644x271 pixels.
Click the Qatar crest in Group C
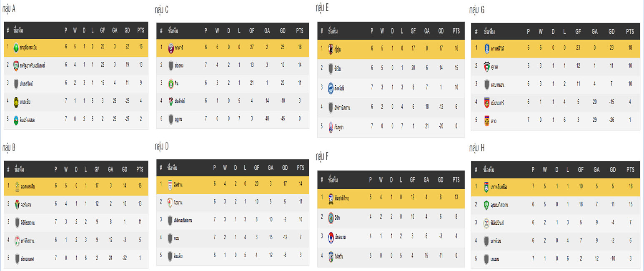[x=170, y=48]
